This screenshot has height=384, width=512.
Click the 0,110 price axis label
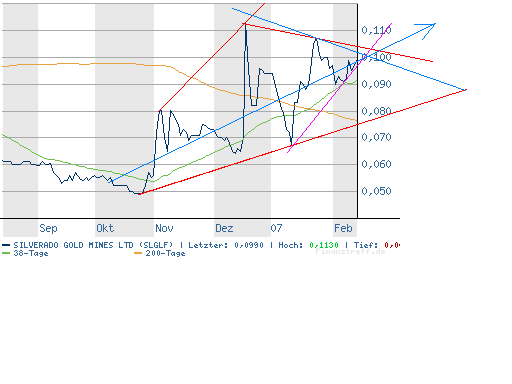(376, 30)
